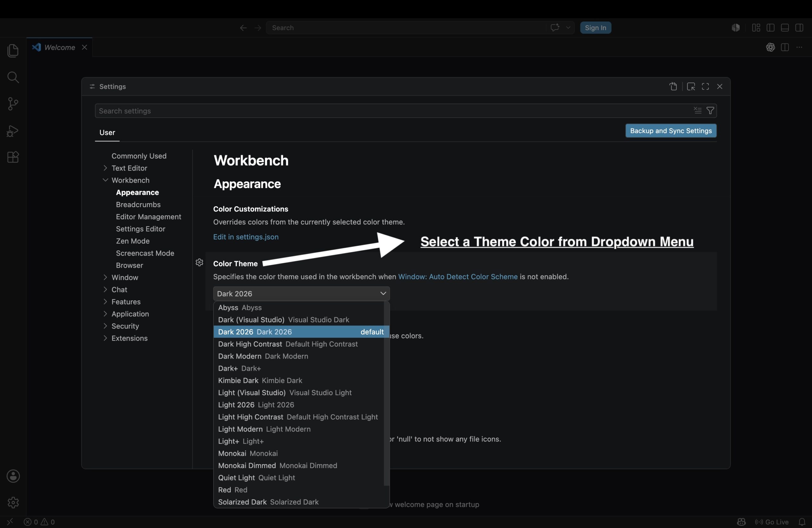The image size is (812, 528).
Task: Click Go Live in status bar
Action: [x=772, y=522]
